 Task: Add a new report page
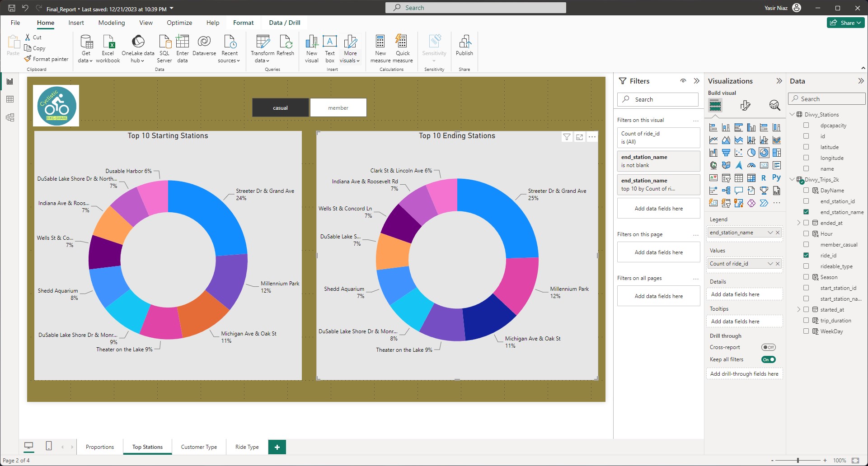(277, 447)
